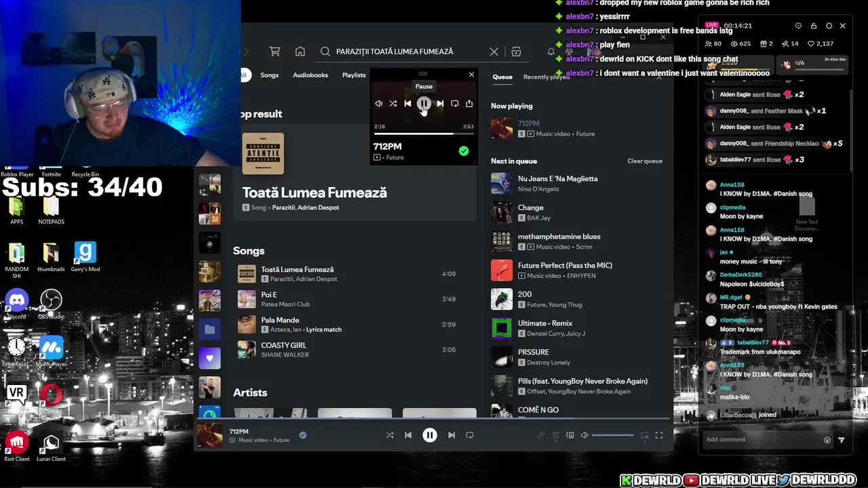Image resolution: width=868 pixels, height=488 pixels.
Task: Mute volume in bottom player bar
Action: (585, 435)
